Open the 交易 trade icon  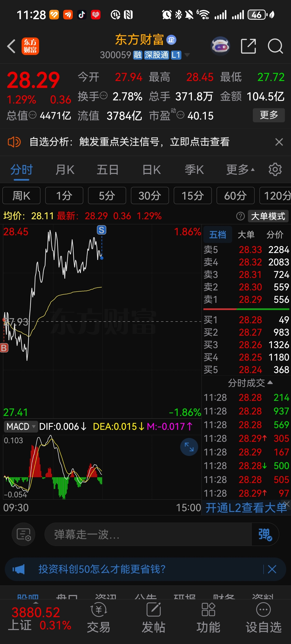point(99,617)
